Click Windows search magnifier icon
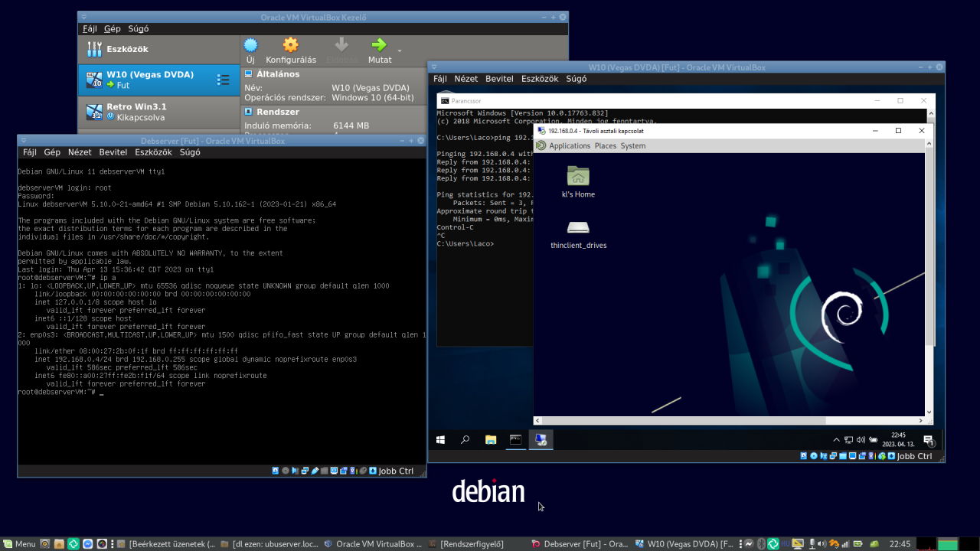This screenshot has height=551, width=980. click(465, 440)
